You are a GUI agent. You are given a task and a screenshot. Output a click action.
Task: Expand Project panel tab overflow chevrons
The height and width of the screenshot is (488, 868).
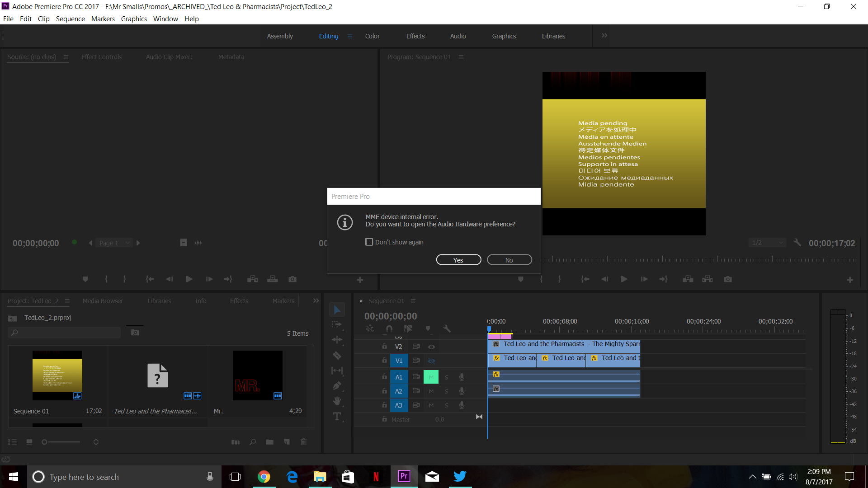point(316,301)
